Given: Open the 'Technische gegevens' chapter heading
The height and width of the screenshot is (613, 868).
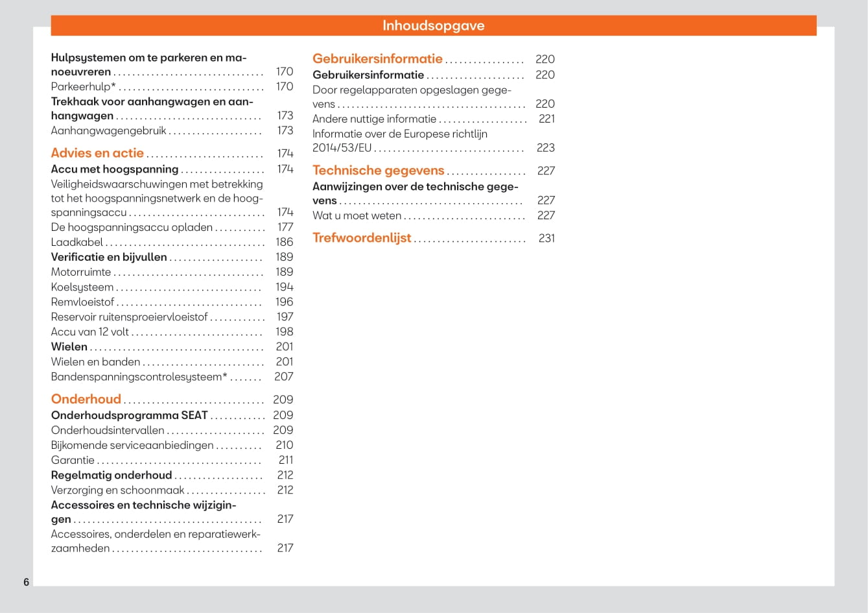Looking at the screenshot, I should (x=379, y=171).
